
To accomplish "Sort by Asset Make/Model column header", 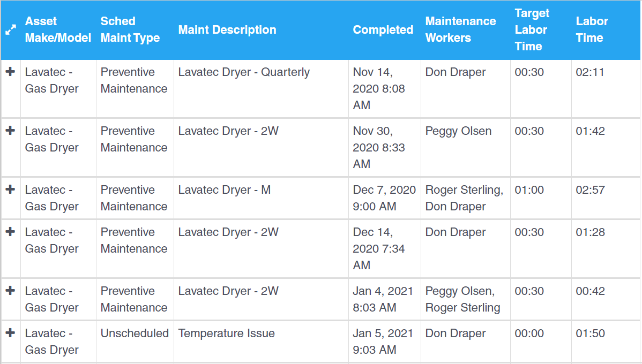I will coord(58,29).
